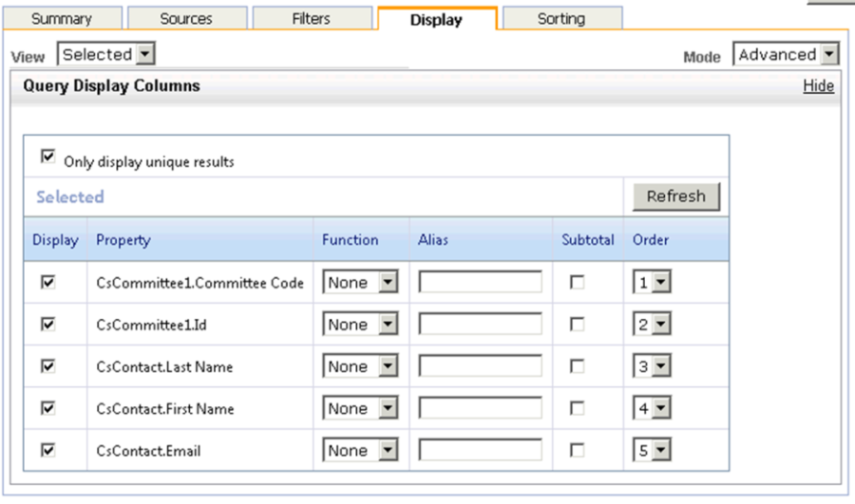Toggle Display checkbox for CsContact.Email
This screenshot has height=504, width=855.
(48, 450)
